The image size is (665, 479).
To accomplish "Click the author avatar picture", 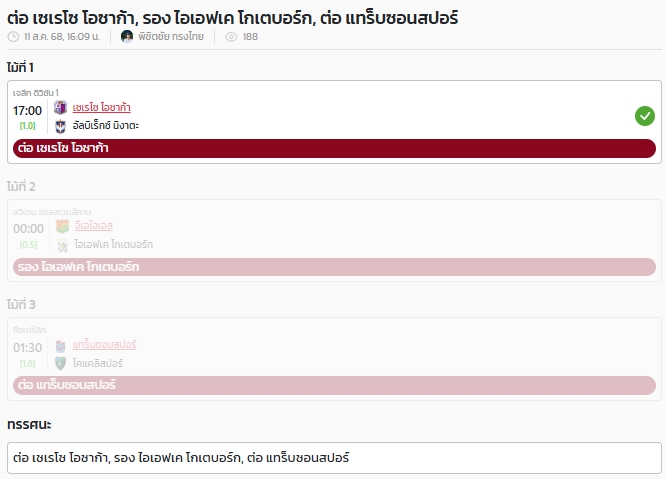I will [x=126, y=36].
